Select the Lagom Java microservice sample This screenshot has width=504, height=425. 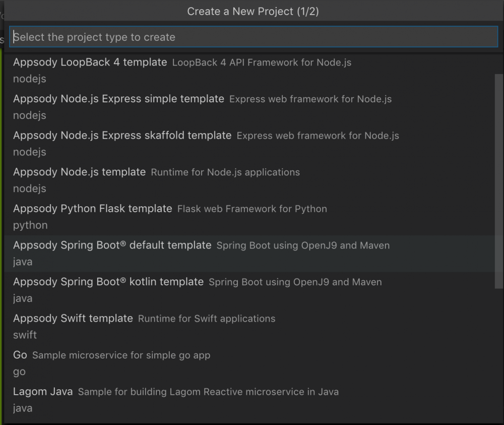(x=43, y=391)
